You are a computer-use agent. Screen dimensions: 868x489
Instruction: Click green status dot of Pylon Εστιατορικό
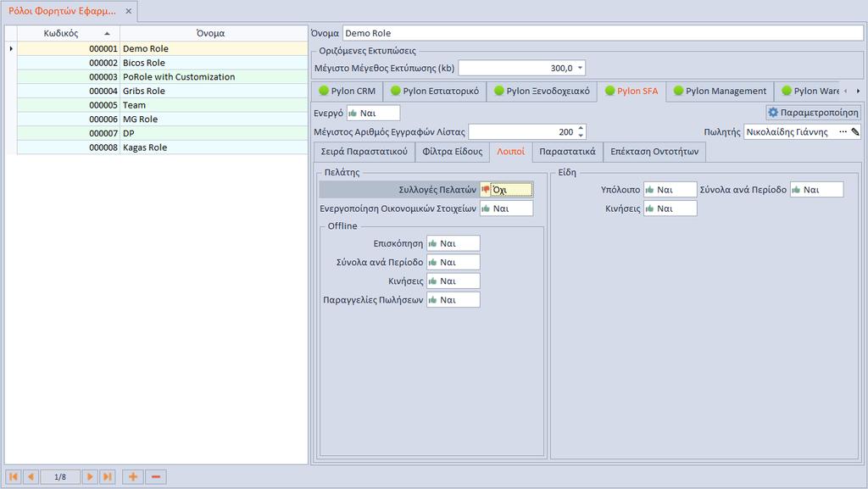click(395, 91)
